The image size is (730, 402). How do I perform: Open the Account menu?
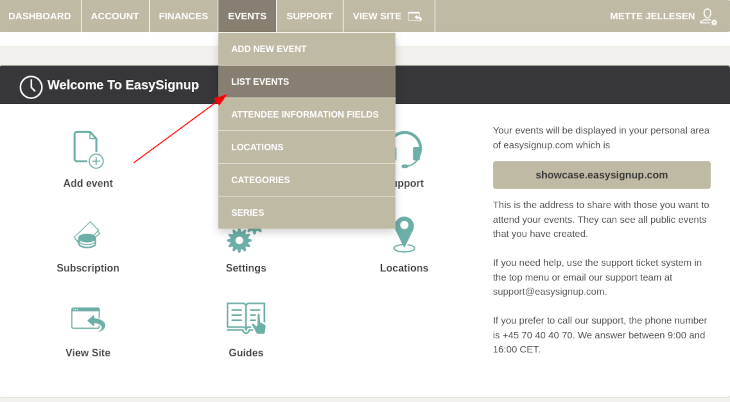coord(115,16)
